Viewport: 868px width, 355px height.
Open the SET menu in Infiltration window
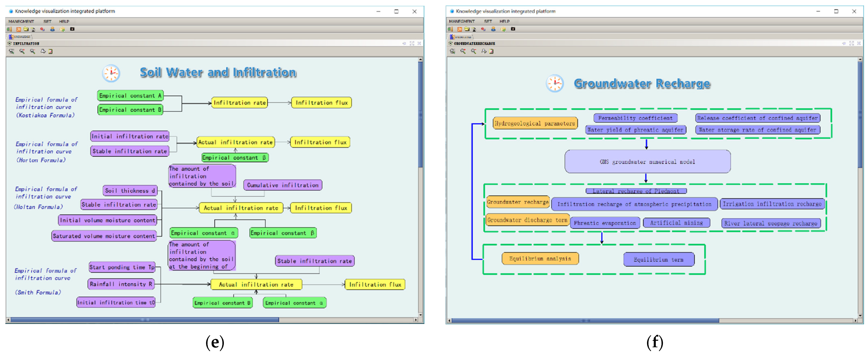pos(47,21)
